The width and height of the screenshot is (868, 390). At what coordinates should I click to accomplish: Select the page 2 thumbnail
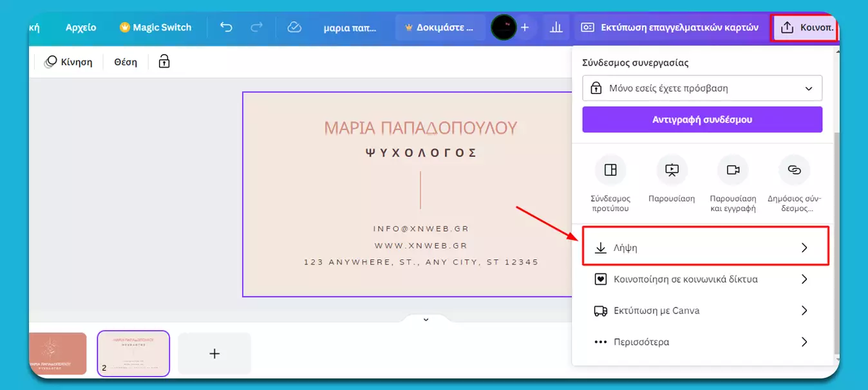click(133, 353)
